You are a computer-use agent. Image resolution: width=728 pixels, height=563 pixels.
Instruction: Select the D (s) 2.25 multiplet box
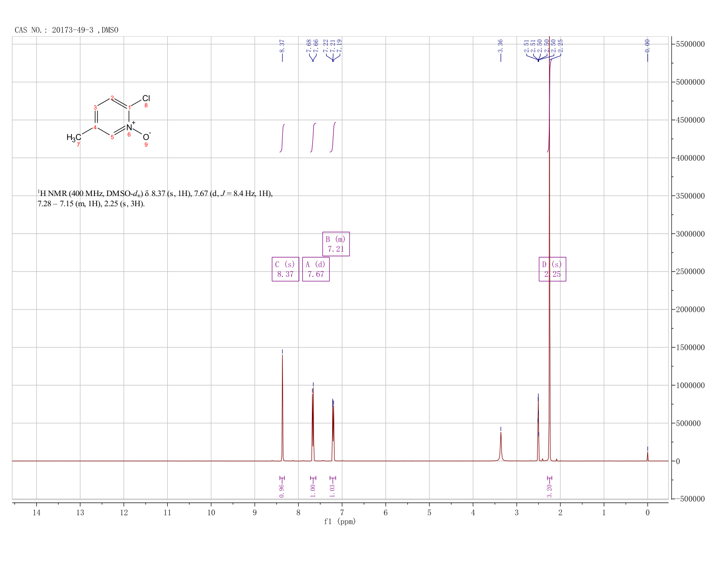coord(552,269)
